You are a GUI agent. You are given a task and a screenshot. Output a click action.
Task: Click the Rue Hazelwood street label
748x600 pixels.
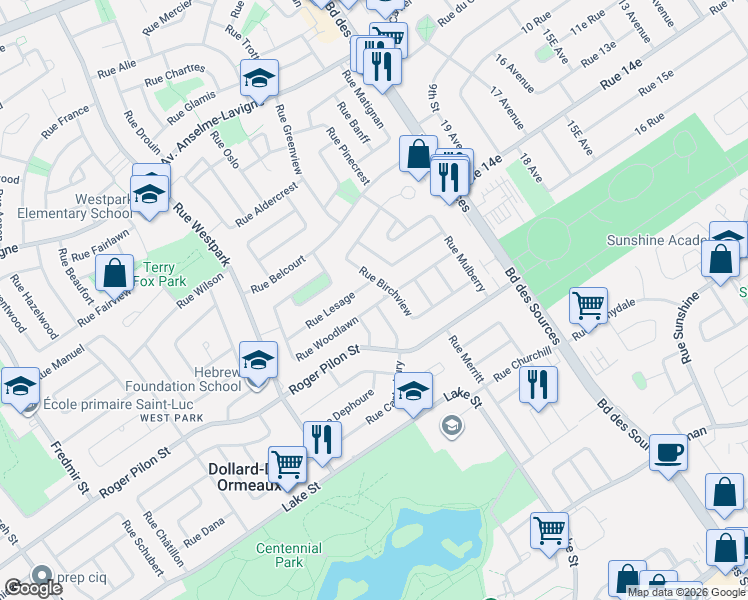click(34, 306)
